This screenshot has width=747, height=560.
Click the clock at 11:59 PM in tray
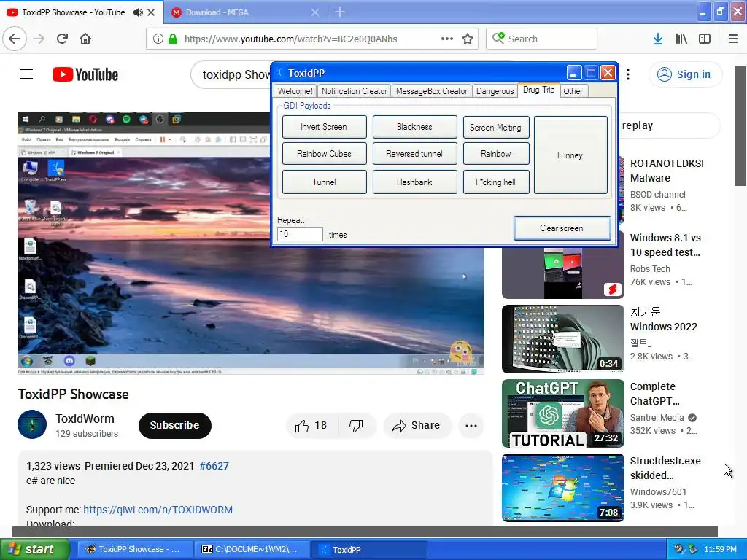pos(720,549)
